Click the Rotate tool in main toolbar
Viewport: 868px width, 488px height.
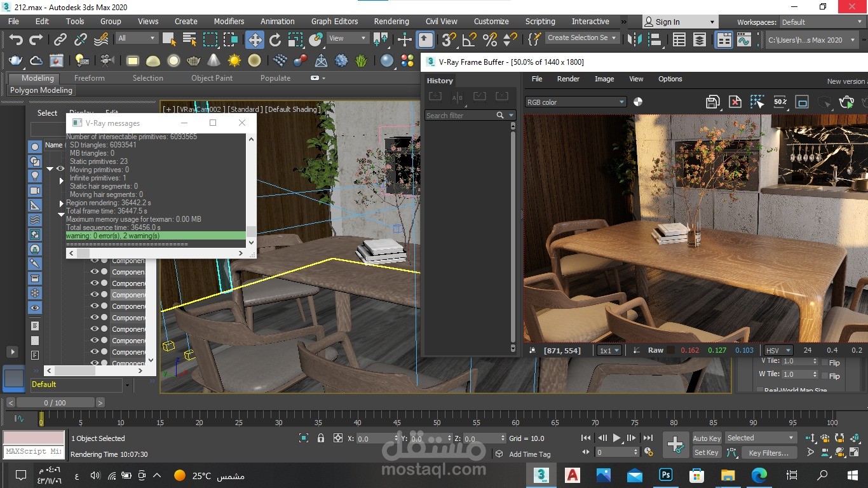tap(275, 40)
